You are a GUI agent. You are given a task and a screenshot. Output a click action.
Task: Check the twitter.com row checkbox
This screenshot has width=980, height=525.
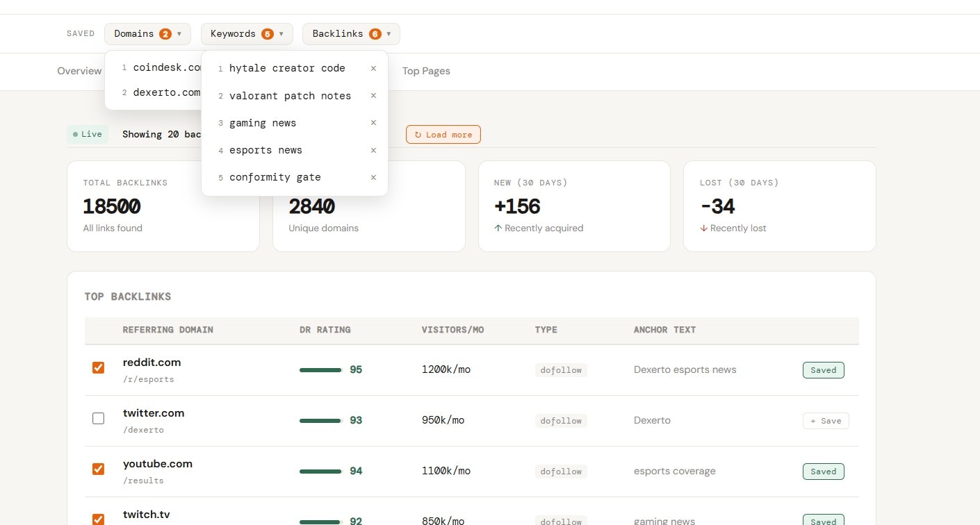(98, 418)
